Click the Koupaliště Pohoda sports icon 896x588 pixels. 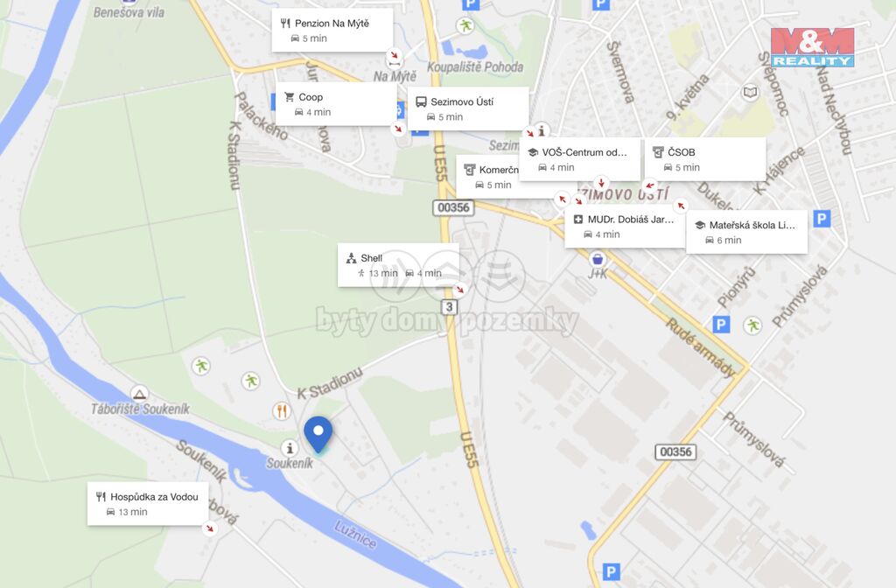[465, 25]
